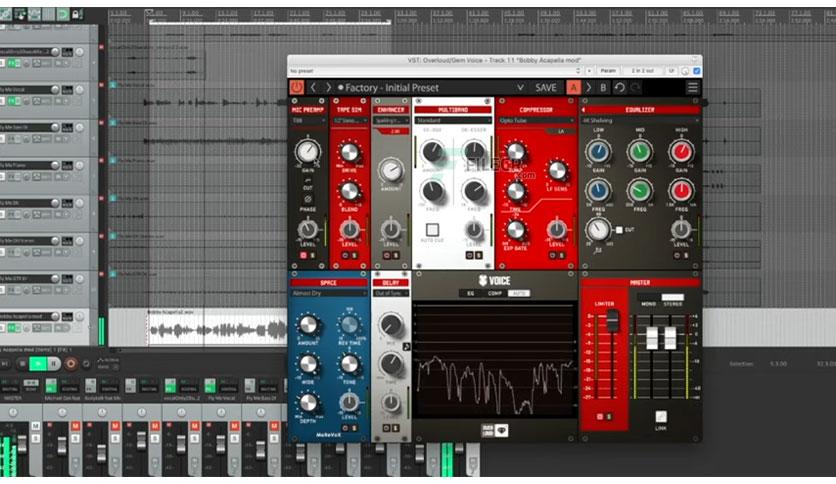Open the Tape Sim model dropdown
The height and width of the screenshot is (484, 836).
point(349,121)
